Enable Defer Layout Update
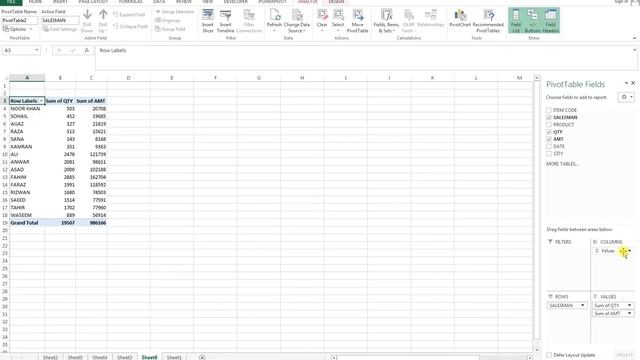640x360 pixels. pyautogui.click(x=549, y=355)
